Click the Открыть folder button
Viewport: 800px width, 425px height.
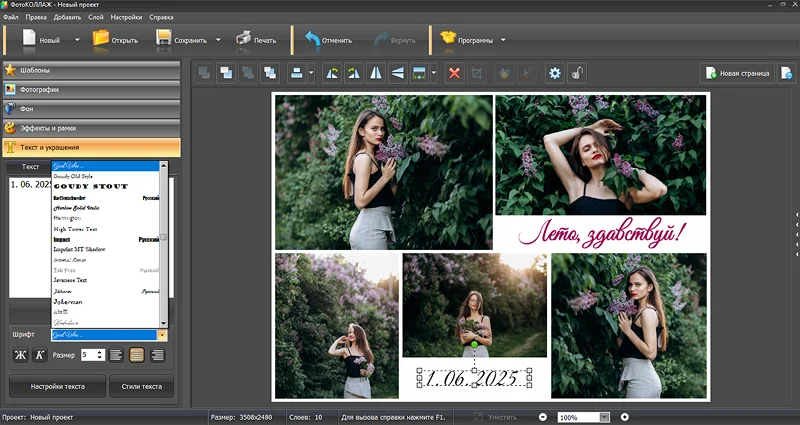pyautogui.click(x=115, y=40)
